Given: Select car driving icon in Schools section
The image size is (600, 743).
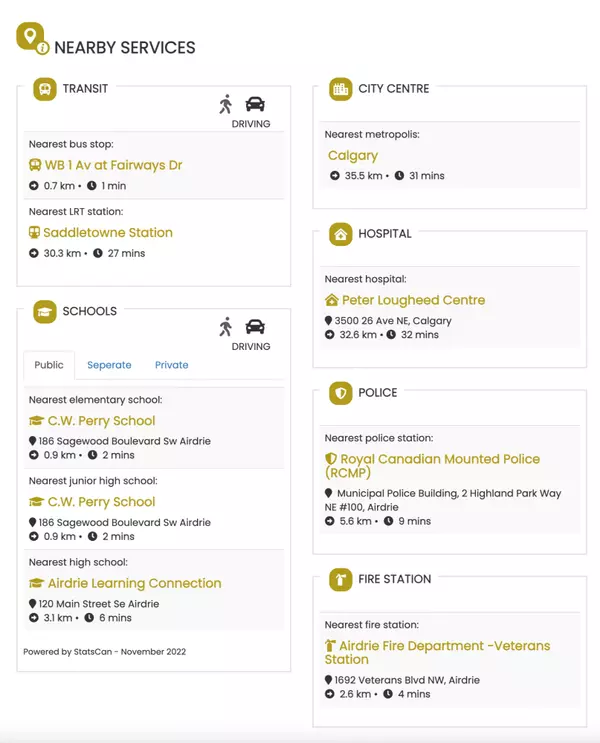Looking at the screenshot, I should click(255, 327).
